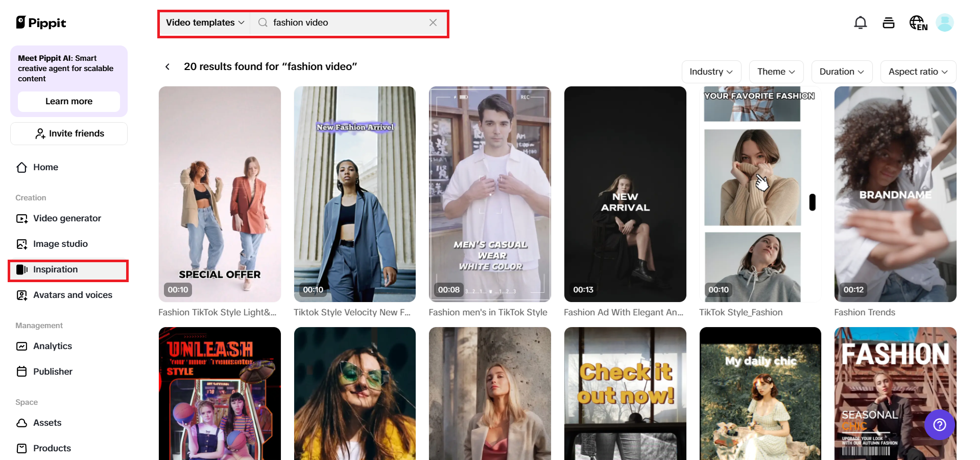Go back using the left arrow
Image resolution: width=980 pixels, height=460 pixels.
(167, 66)
